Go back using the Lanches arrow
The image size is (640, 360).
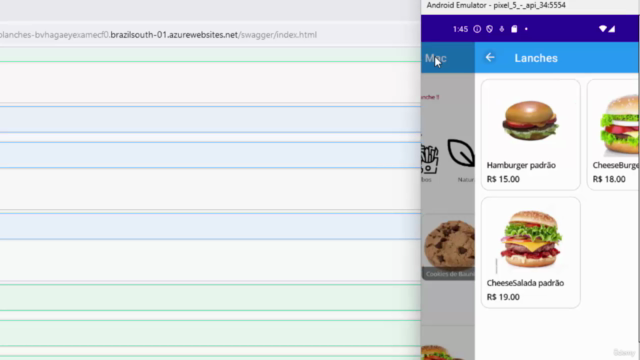click(x=490, y=58)
